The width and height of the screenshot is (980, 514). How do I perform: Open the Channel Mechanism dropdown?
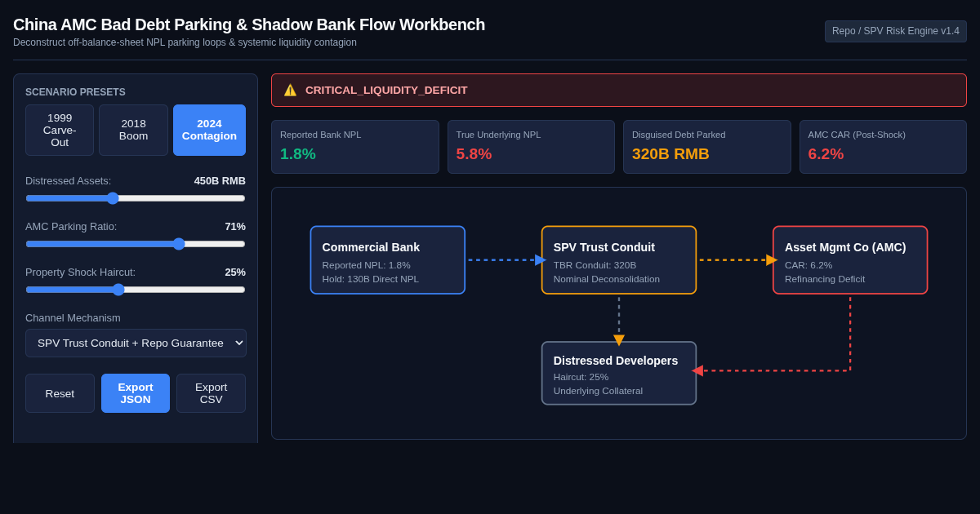(x=136, y=343)
